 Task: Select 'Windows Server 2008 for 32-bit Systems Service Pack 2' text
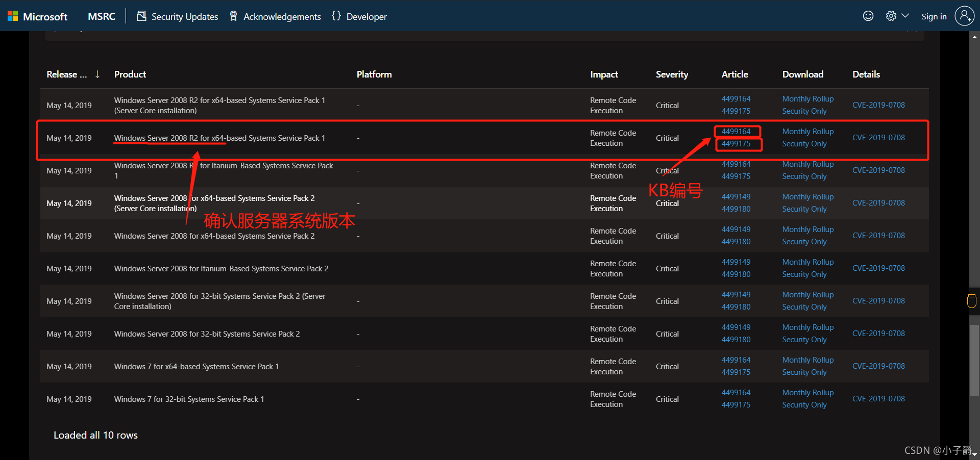click(x=207, y=334)
